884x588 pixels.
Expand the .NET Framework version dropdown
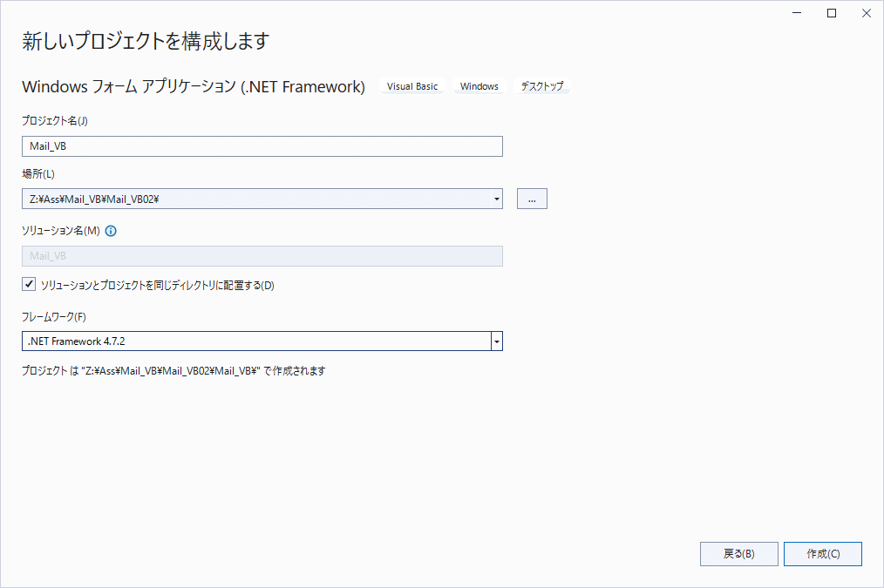497,341
